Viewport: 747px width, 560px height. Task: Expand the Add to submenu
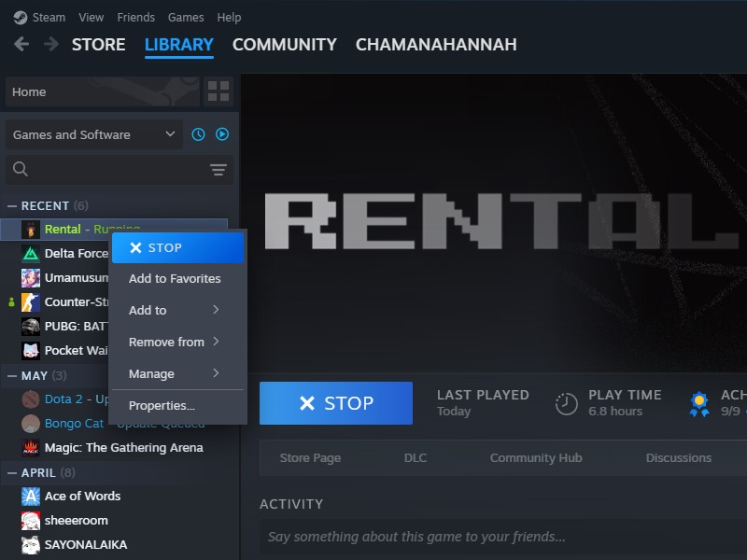(x=177, y=310)
